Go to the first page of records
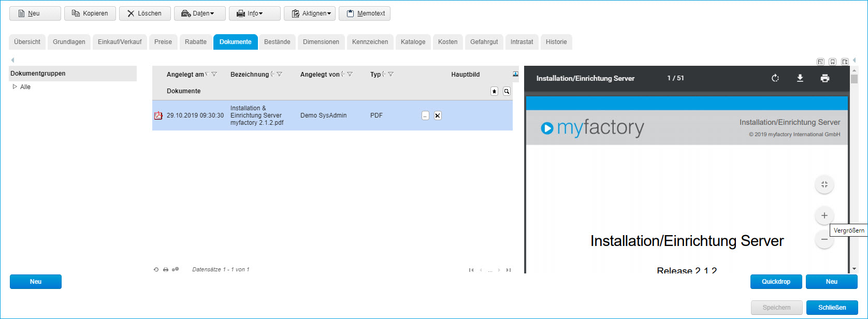This screenshot has height=319, width=868. tap(471, 270)
